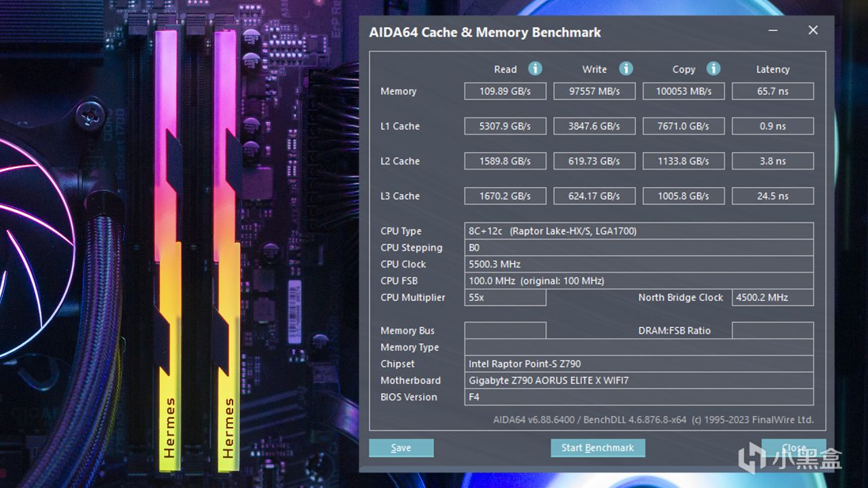Click the "Latency" column header text

773,69
